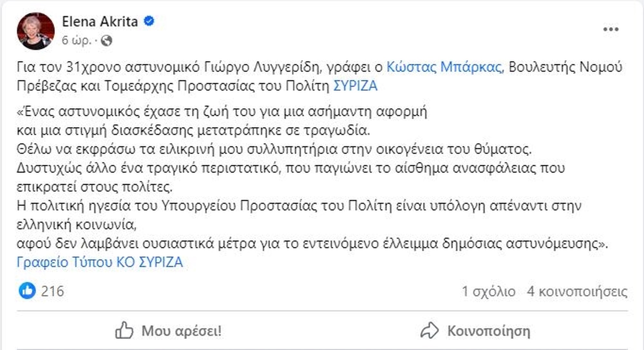Follow the Κώστας Μπάρκας link

click(x=444, y=67)
